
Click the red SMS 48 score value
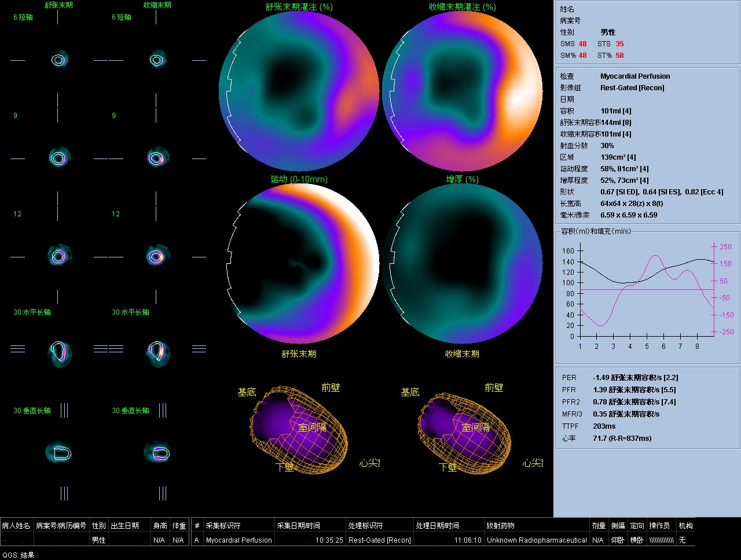582,44
